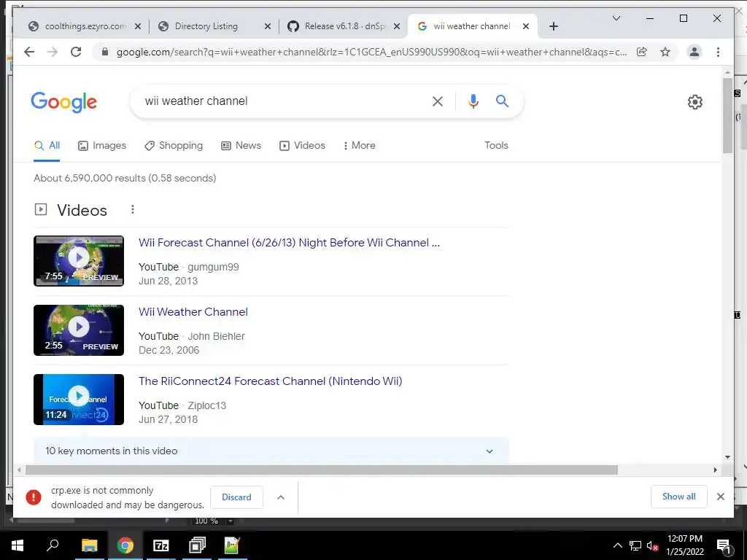Image resolution: width=747 pixels, height=560 pixels.
Task: Open RiiConnect24 Forecast Channel video link
Action: (x=270, y=381)
